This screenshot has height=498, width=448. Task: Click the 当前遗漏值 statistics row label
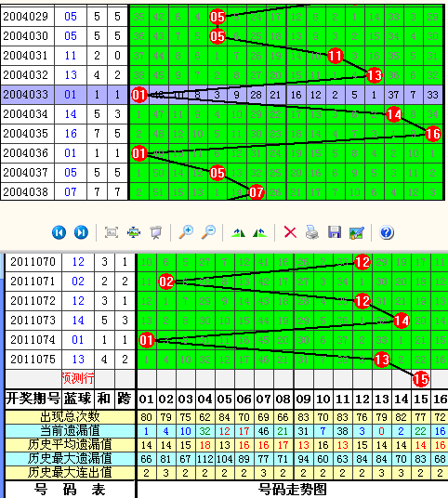70,431
